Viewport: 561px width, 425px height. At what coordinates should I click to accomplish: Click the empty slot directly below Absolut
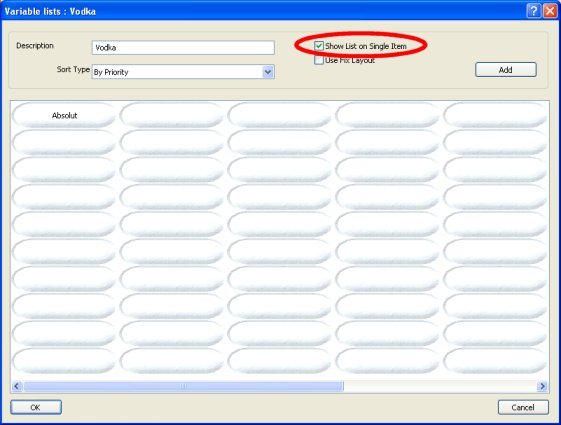64,142
